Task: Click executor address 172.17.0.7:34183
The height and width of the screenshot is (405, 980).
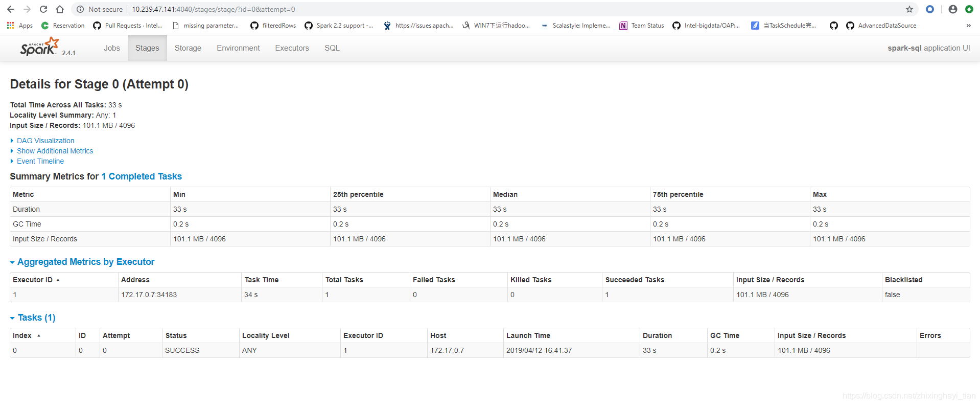Action: point(149,295)
